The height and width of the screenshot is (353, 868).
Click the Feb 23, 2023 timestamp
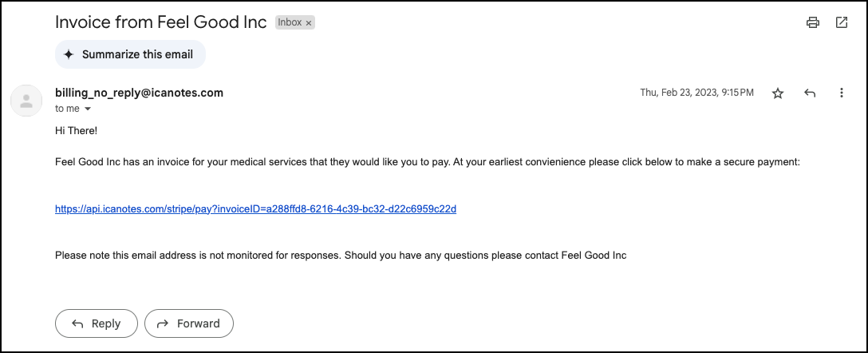pos(696,93)
